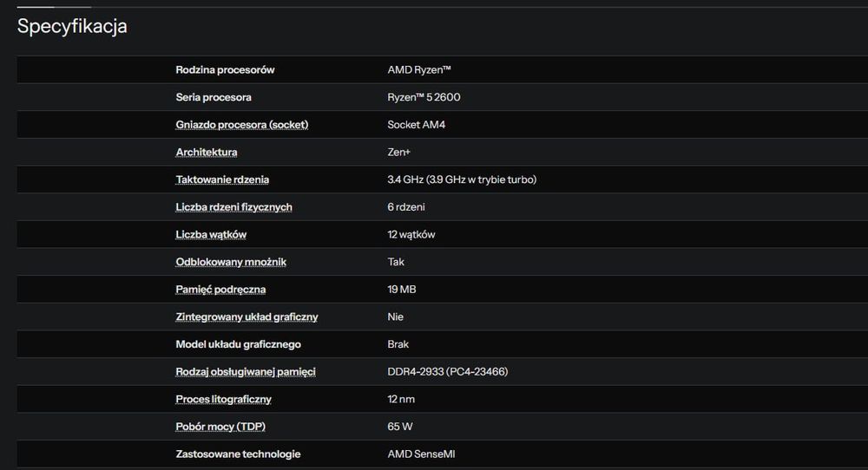Click the "Socket AM4" value text

pyautogui.click(x=416, y=125)
